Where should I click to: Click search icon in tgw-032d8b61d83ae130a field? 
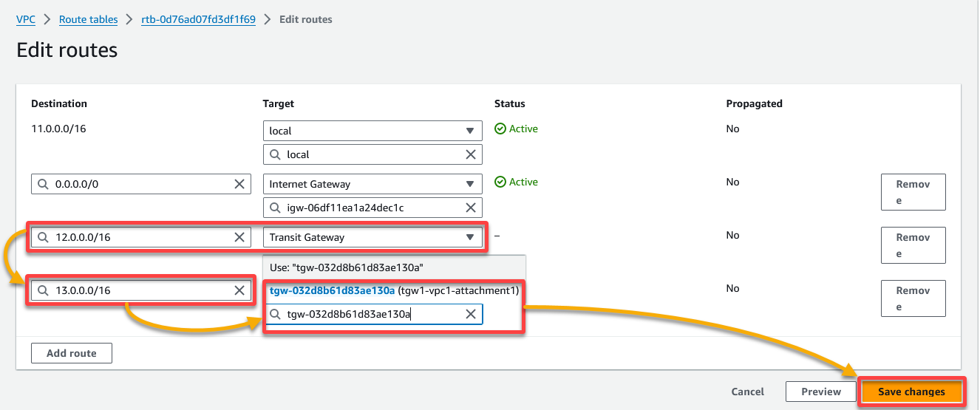pyautogui.click(x=275, y=314)
